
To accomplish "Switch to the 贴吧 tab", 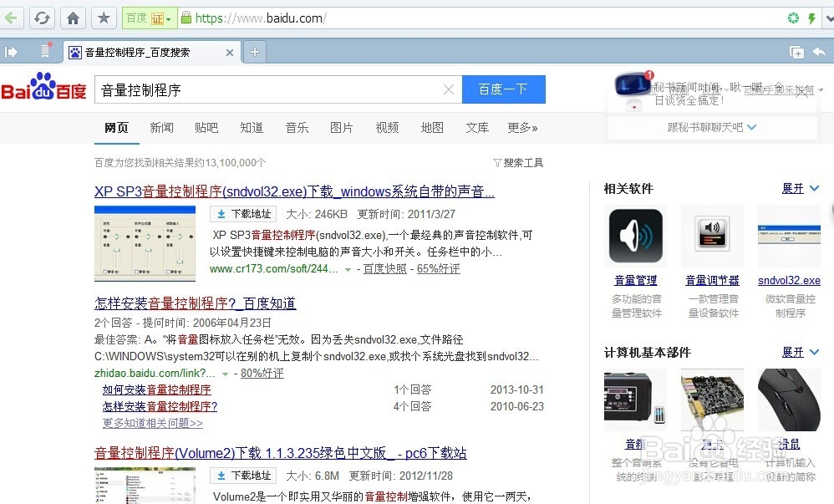I will pyautogui.click(x=206, y=128).
